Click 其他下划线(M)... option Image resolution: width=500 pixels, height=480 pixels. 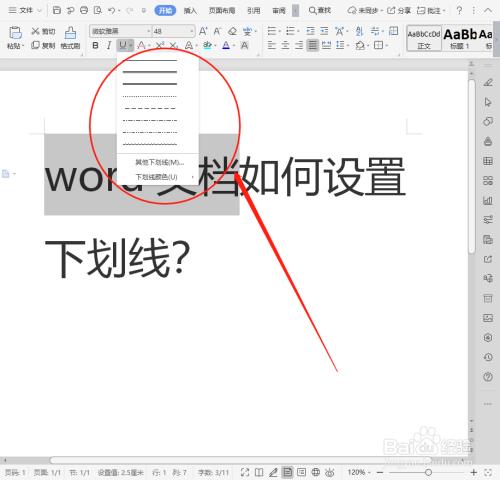(x=160, y=162)
